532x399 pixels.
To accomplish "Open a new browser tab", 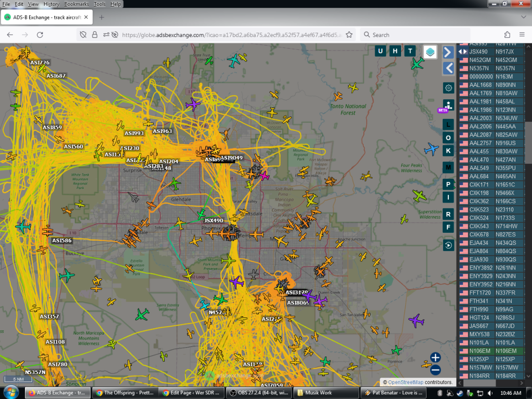I will [101, 17].
